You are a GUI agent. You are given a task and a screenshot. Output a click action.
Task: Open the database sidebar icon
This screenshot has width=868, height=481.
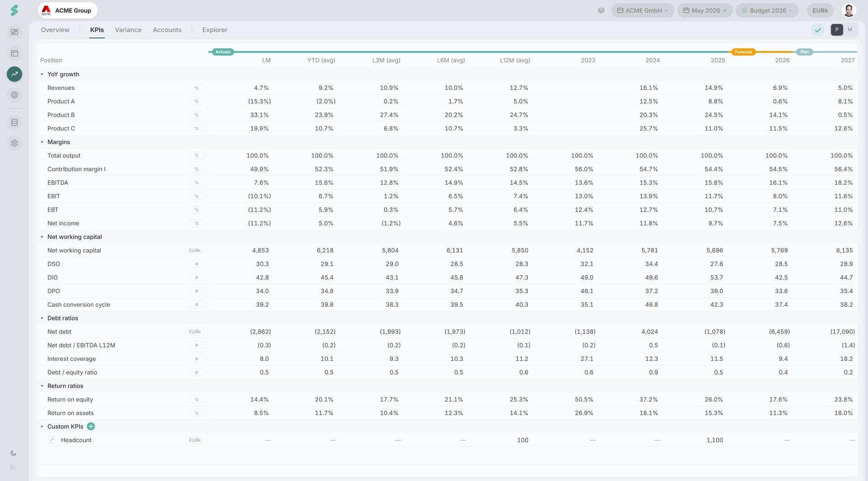(14, 122)
